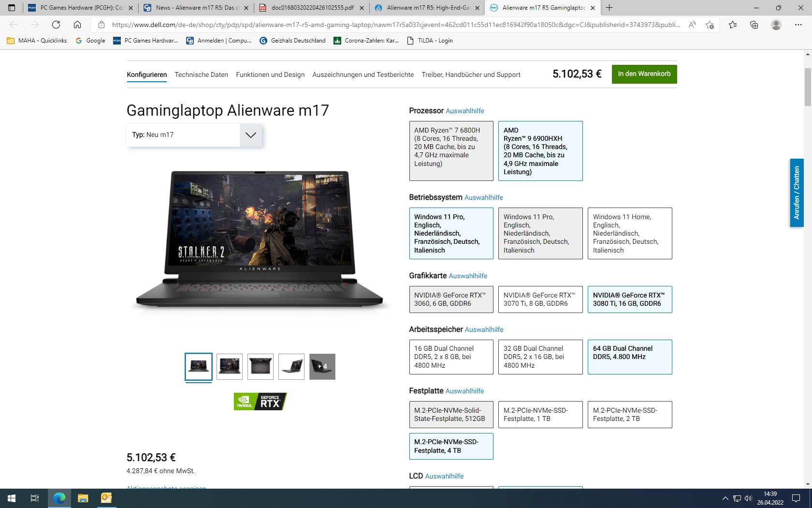Open volume control in system tray
Image resolution: width=812 pixels, height=508 pixels.
click(748, 498)
